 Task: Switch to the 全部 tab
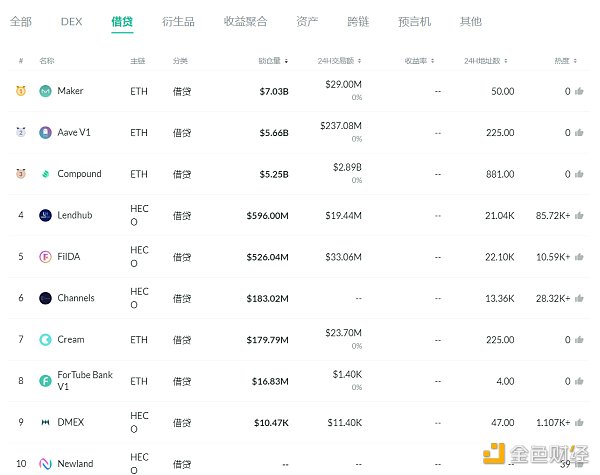pos(21,21)
